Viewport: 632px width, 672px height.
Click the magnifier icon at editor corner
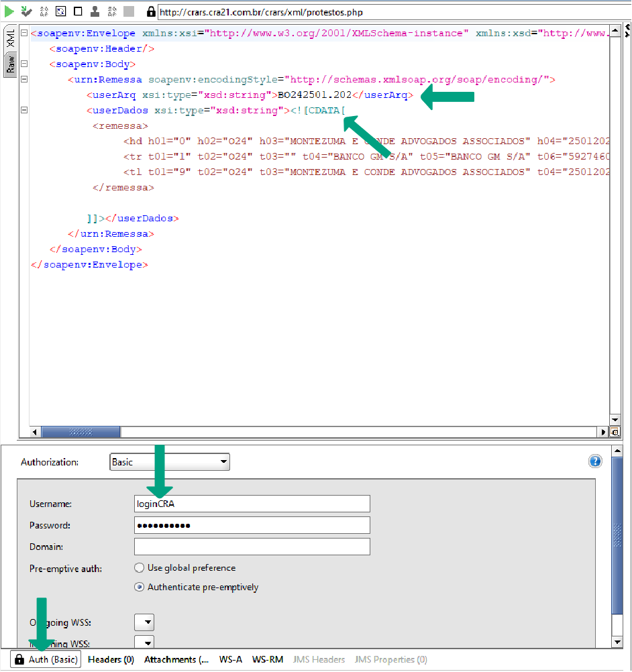point(615,433)
